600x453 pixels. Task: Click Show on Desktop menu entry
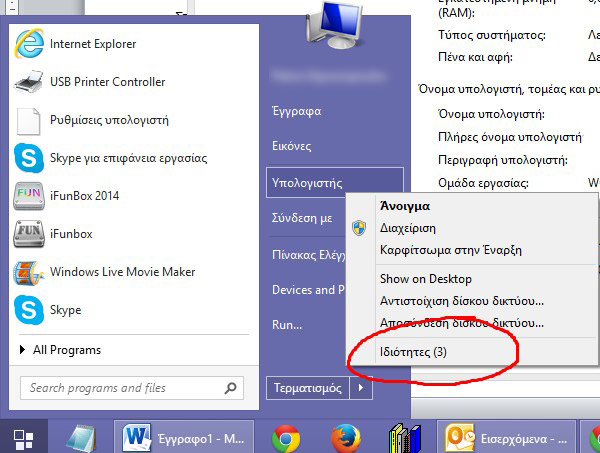tap(426, 278)
